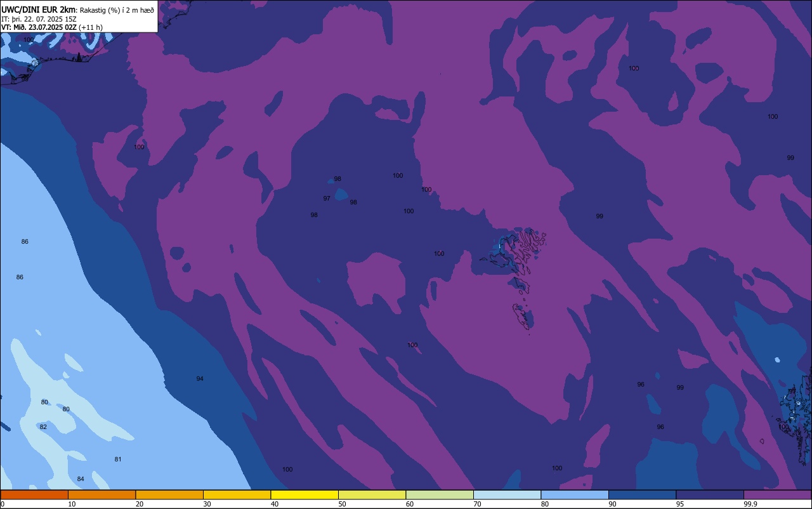This screenshot has height=509, width=812.
Task: Click the pale blue 70–80 legend swatch
Action: point(507,494)
